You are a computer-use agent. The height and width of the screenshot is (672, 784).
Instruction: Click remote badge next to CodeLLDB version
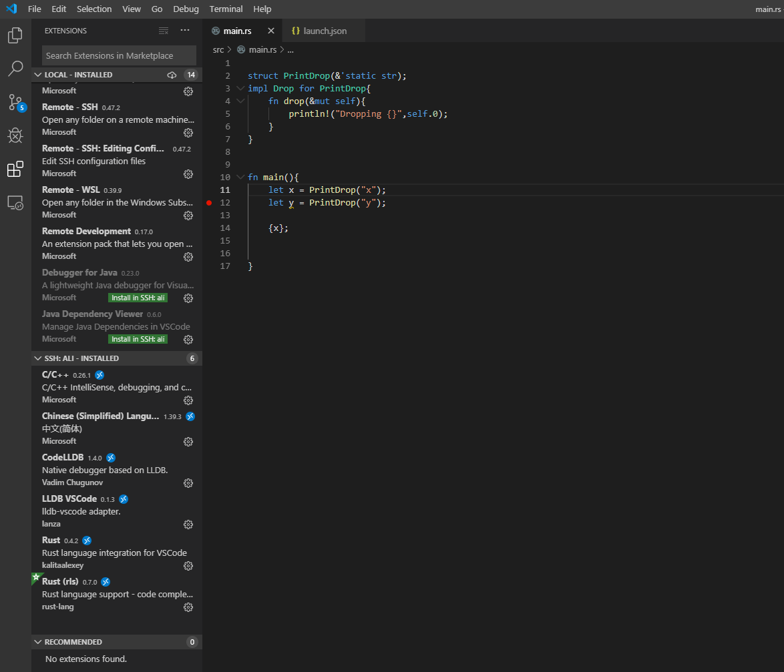[111, 458]
